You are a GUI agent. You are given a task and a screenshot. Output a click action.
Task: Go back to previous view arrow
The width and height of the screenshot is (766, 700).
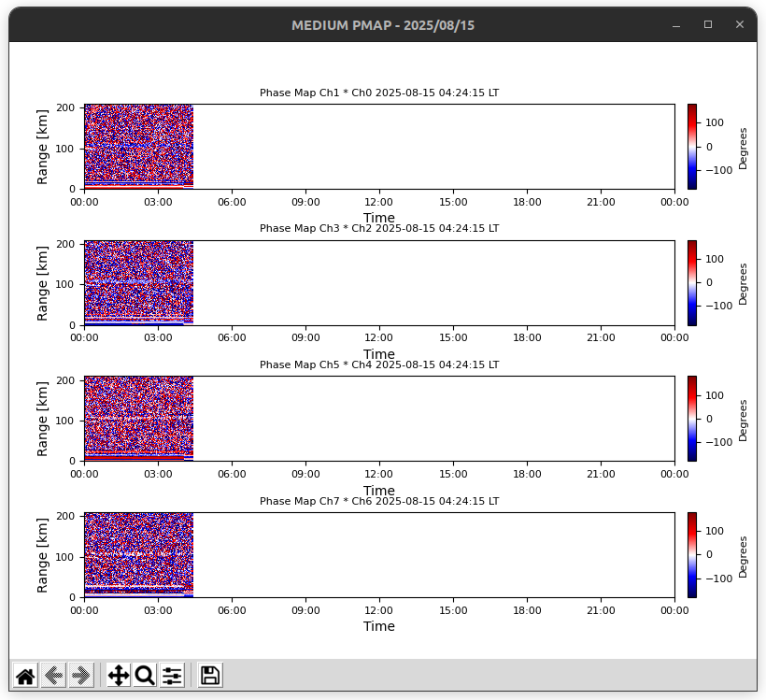(x=53, y=676)
